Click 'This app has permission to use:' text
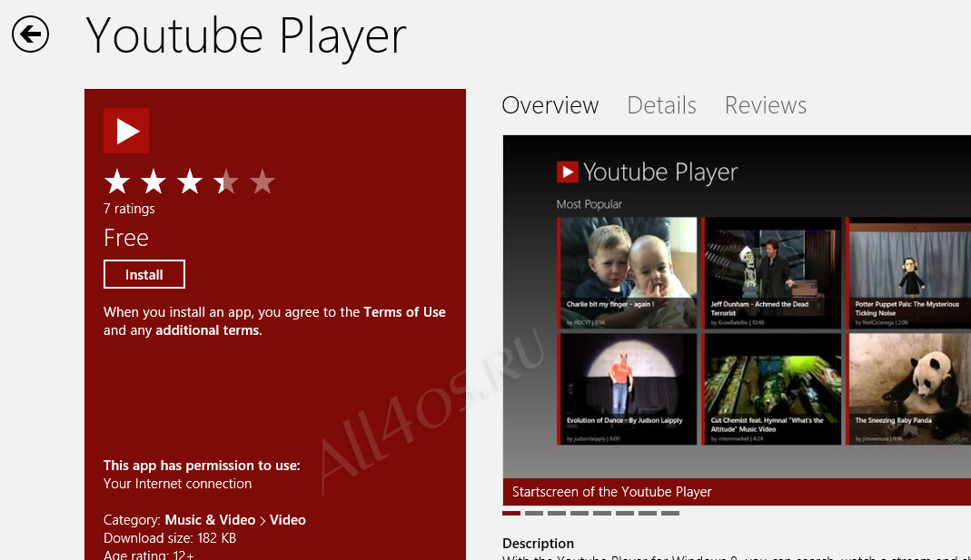971x560 pixels. [202, 466]
